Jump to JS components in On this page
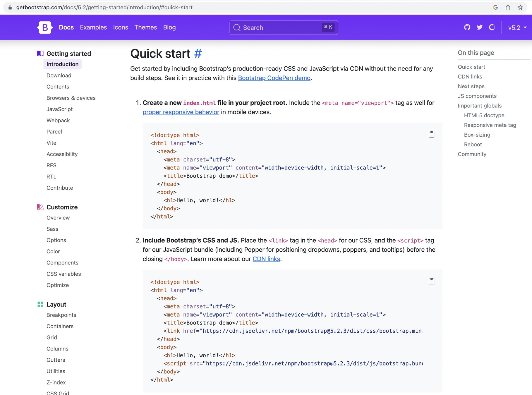 (x=477, y=96)
